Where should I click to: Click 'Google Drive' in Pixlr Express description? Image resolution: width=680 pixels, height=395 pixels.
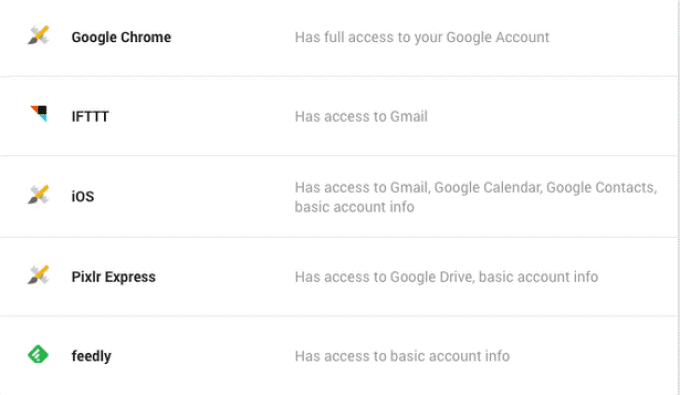click(x=432, y=277)
